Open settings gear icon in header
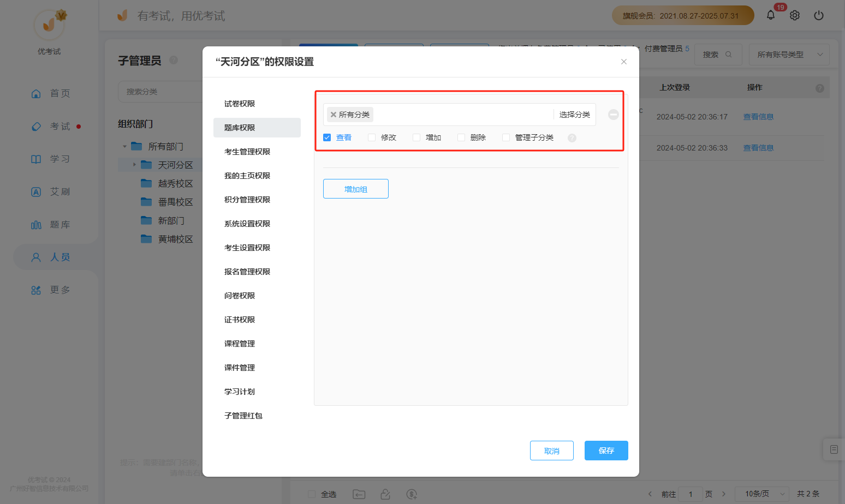Image resolution: width=845 pixels, height=504 pixels. point(795,15)
